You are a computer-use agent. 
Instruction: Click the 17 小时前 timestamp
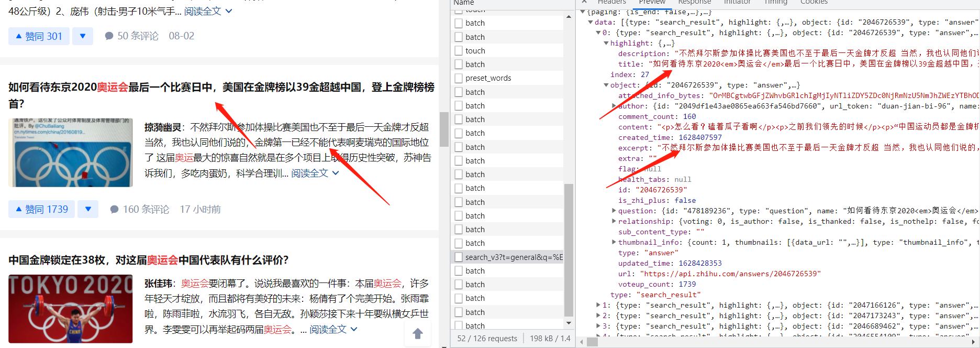[x=201, y=209]
